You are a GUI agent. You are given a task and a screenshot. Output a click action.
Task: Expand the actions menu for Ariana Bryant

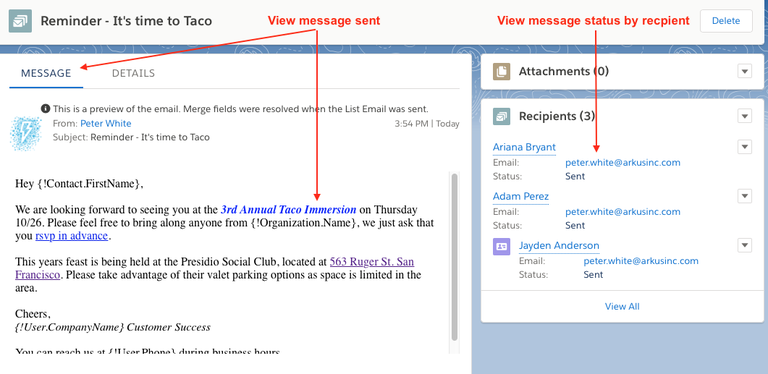[x=744, y=147]
